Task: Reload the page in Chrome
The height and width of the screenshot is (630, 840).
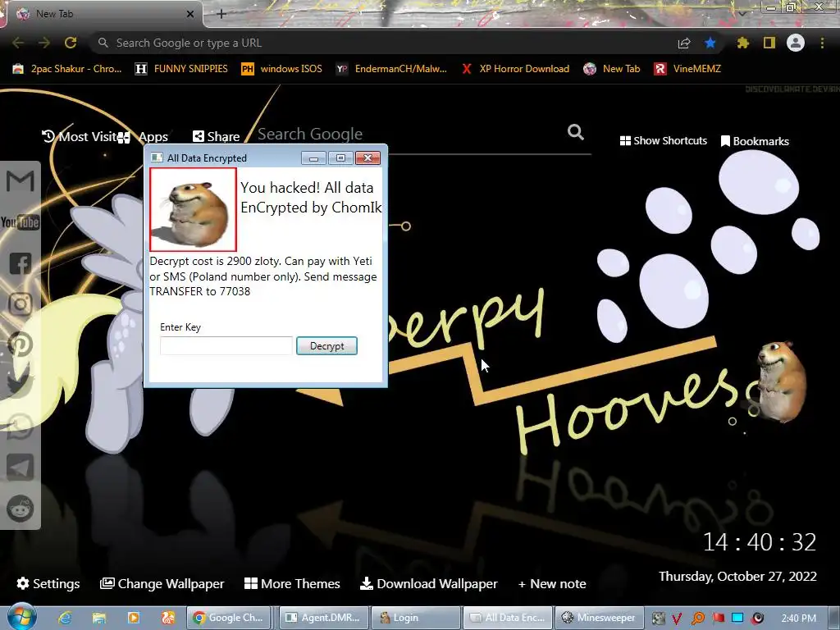Action: point(71,43)
